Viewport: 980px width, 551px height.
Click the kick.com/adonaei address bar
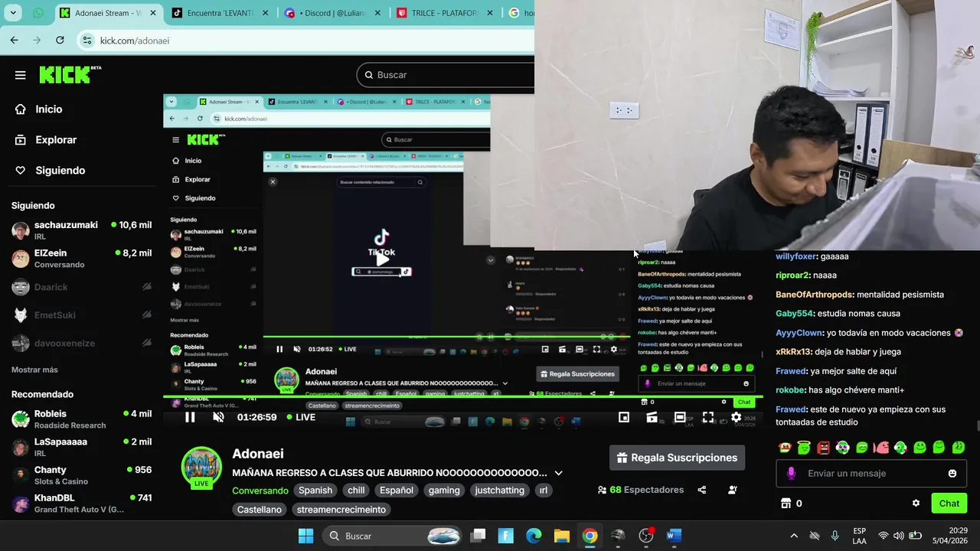[x=306, y=41]
